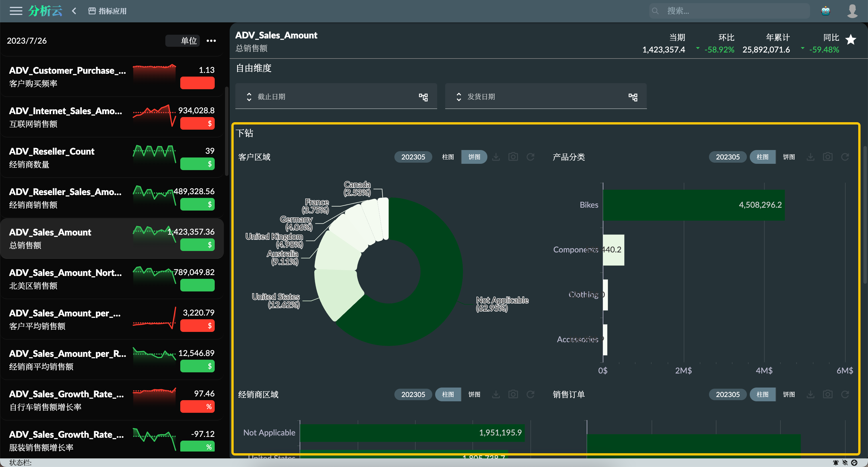This screenshot has width=868, height=467.
Task: Click download icon for 客户区域 chart
Action: point(496,157)
